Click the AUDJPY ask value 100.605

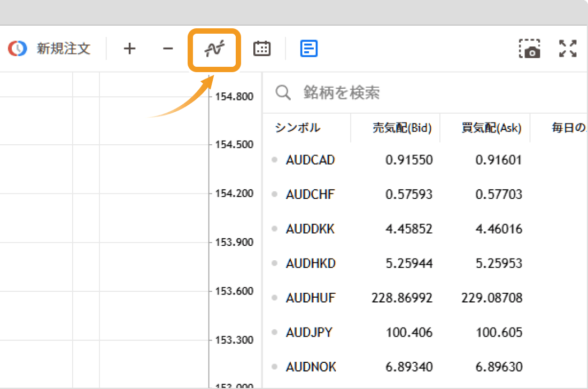pyautogui.click(x=499, y=332)
